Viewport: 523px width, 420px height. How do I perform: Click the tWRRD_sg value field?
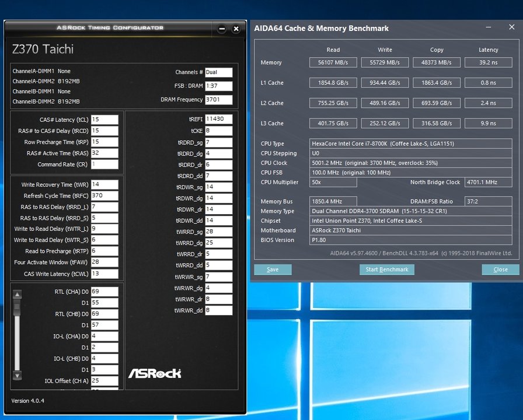point(219,232)
